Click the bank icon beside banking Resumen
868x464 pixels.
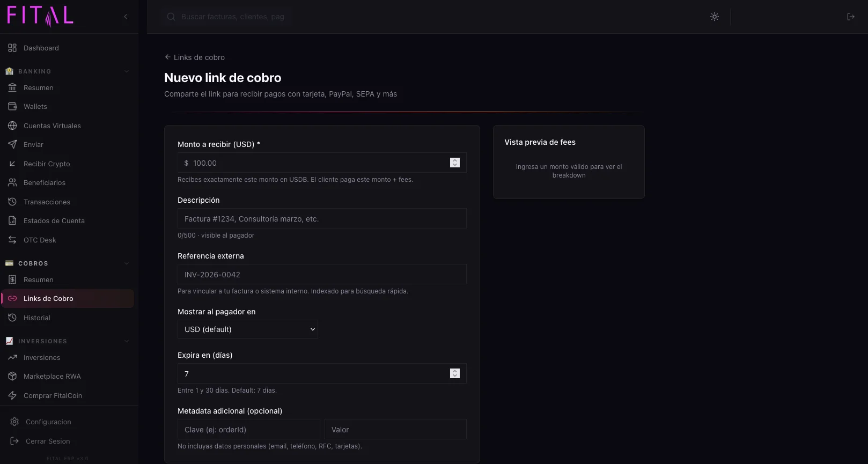pyautogui.click(x=12, y=87)
